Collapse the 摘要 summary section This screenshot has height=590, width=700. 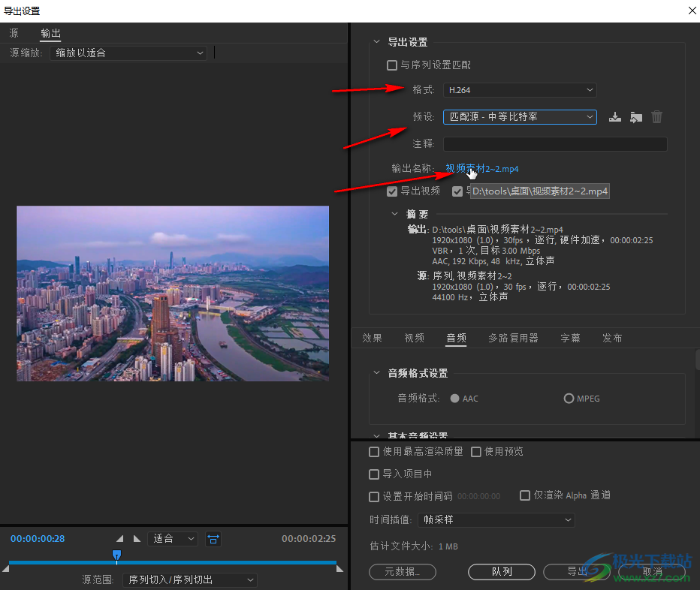394,214
